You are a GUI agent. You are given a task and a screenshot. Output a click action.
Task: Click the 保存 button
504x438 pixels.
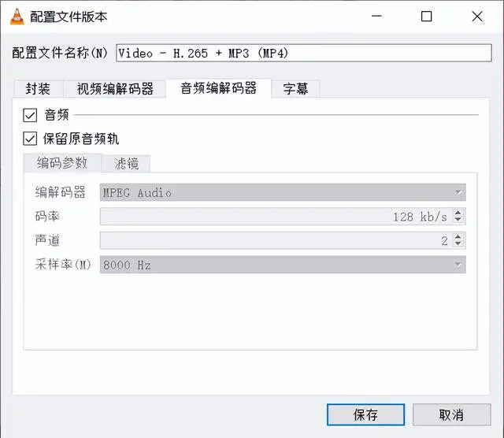(x=365, y=415)
